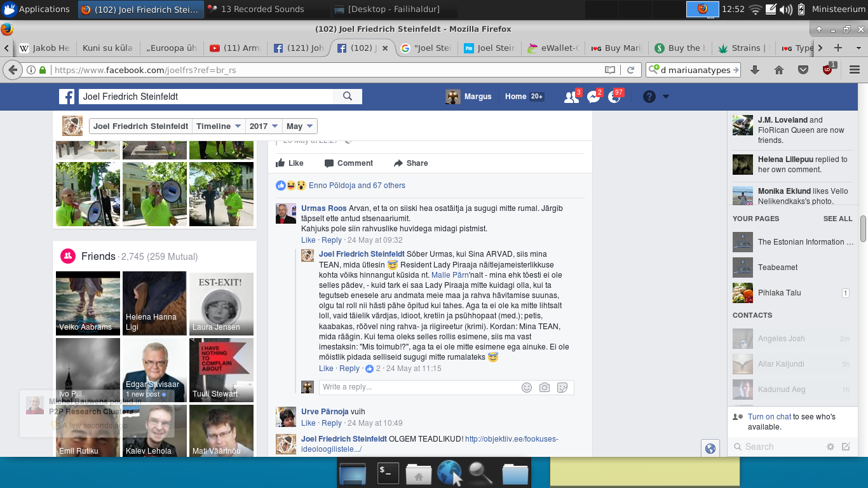
Task: Open the Applications menu
Action: (36, 10)
